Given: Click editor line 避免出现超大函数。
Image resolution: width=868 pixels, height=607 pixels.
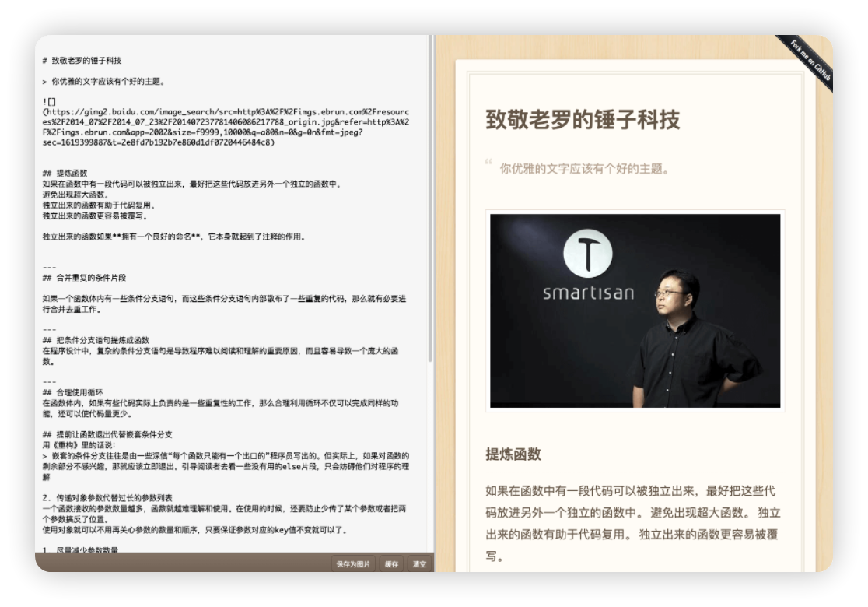Looking at the screenshot, I should point(76,195).
